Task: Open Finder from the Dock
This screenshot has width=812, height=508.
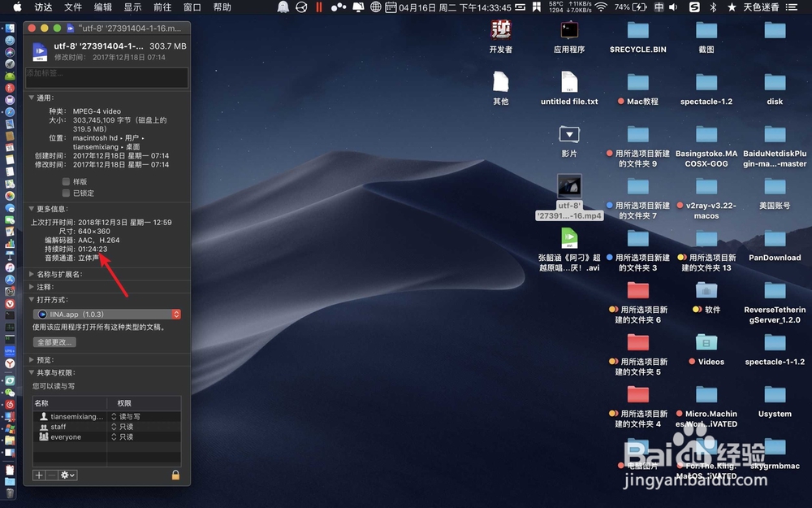Action: coord(10,28)
